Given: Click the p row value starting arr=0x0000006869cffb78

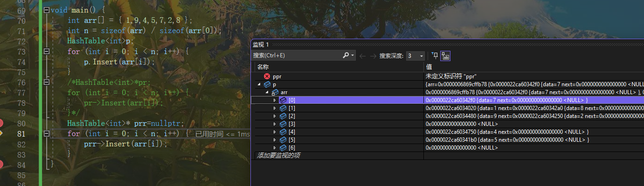Looking at the screenshot, I should (x=534, y=84).
